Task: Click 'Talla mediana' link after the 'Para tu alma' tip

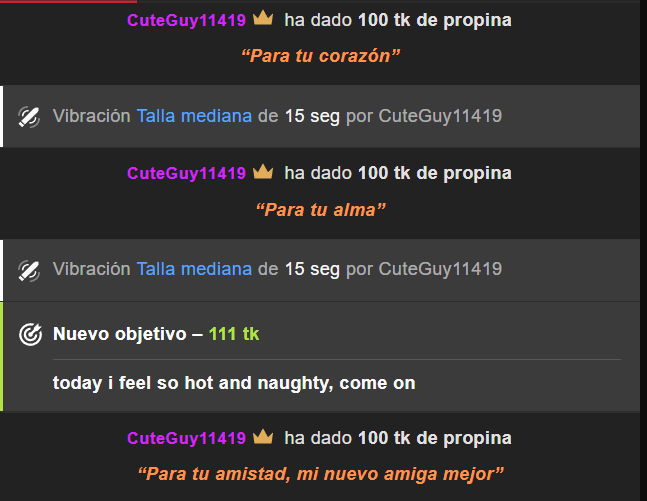Action: 194,269
